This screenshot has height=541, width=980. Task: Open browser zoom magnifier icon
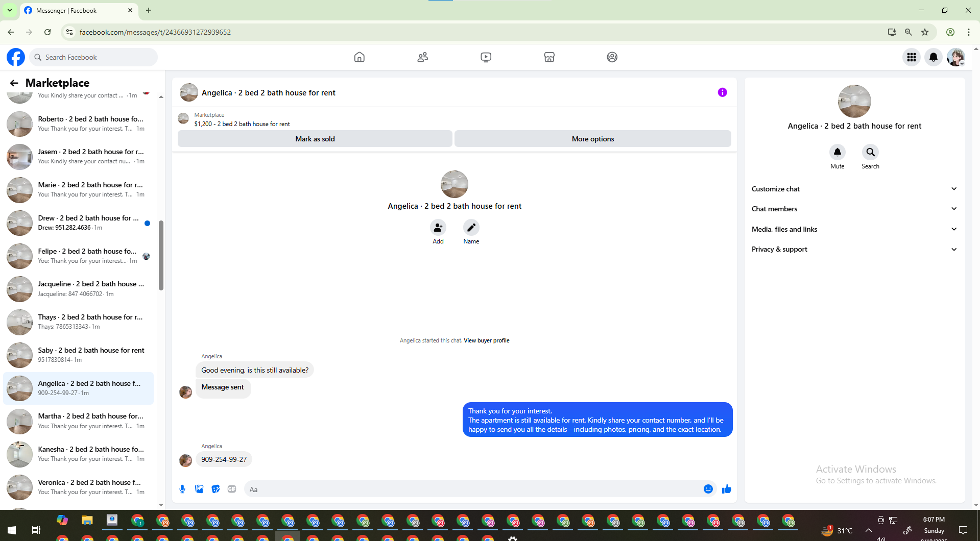[x=908, y=32]
